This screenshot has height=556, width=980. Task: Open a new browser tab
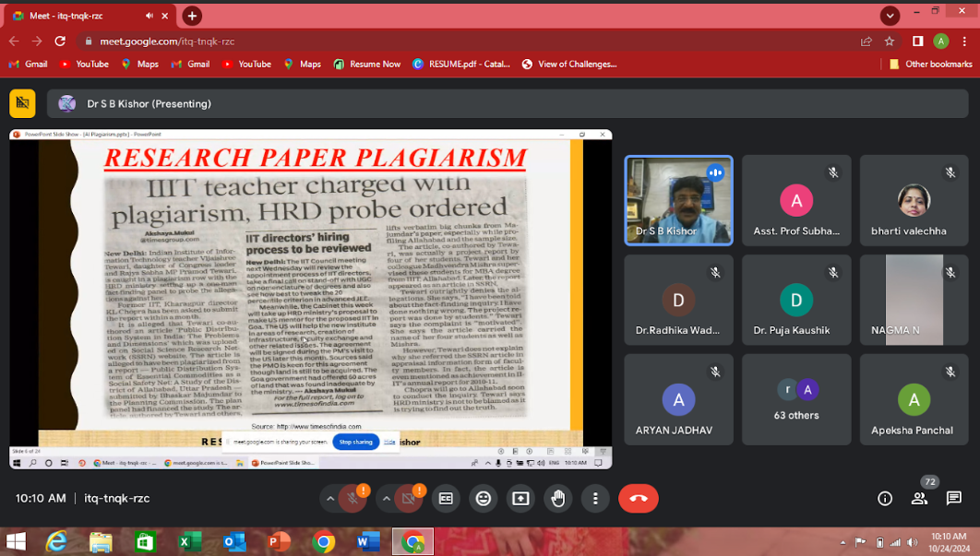point(192,17)
